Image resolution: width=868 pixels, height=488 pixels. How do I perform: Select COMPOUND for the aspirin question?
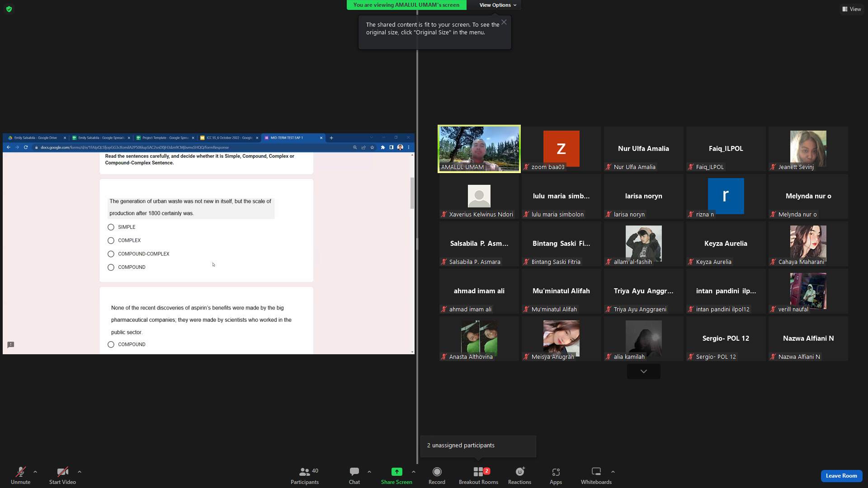111,344
